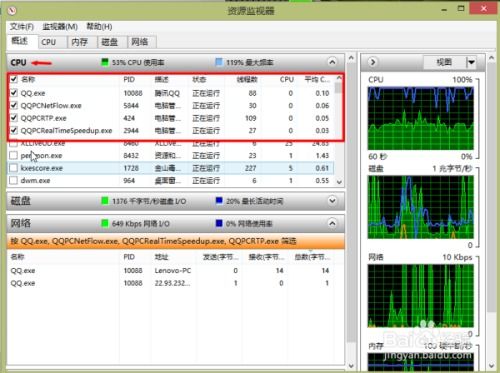
Task: Click the 网络 activity graph
Action: [421, 296]
